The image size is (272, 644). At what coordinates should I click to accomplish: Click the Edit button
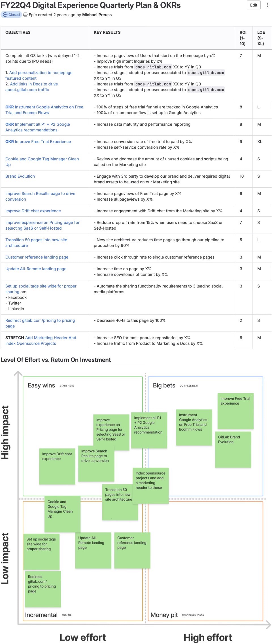point(253,5)
